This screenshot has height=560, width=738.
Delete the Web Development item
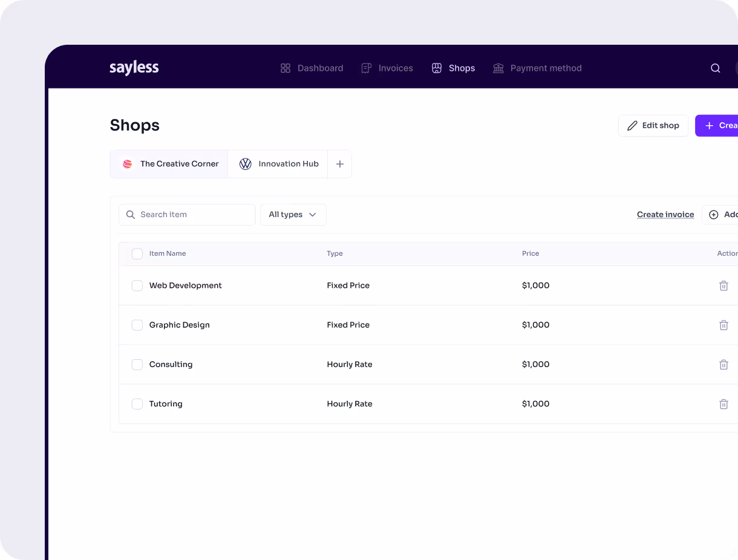pyautogui.click(x=723, y=285)
